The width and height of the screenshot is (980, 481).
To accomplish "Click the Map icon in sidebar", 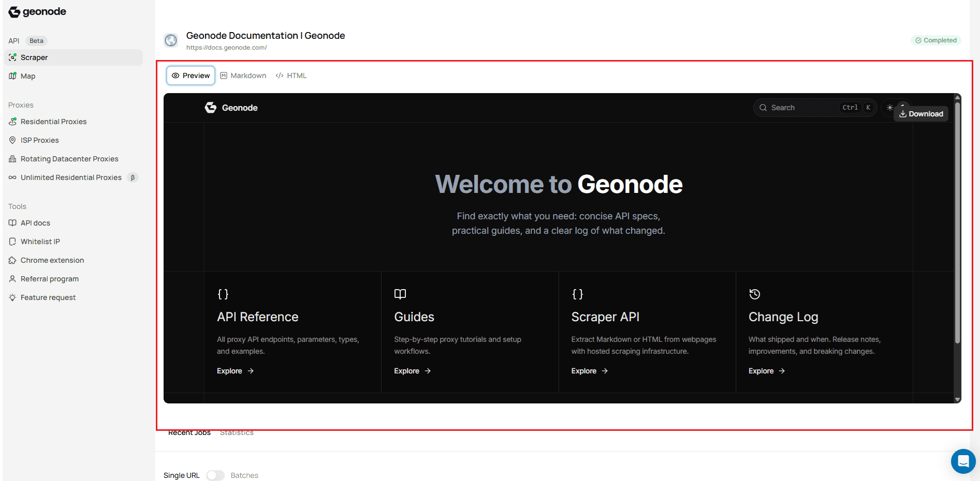I will [12, 76].
